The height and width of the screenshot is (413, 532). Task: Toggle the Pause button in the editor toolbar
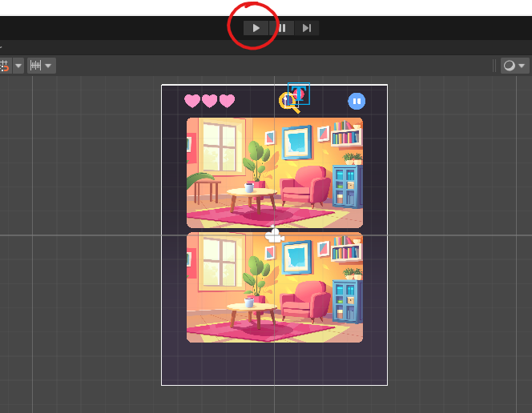pyautogui.click(x=282, y=28)
